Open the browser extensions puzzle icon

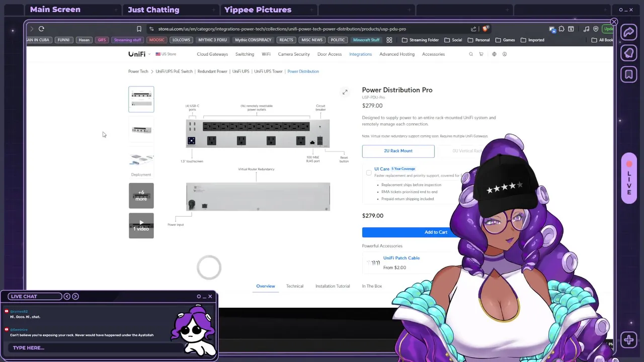[561, 29]
